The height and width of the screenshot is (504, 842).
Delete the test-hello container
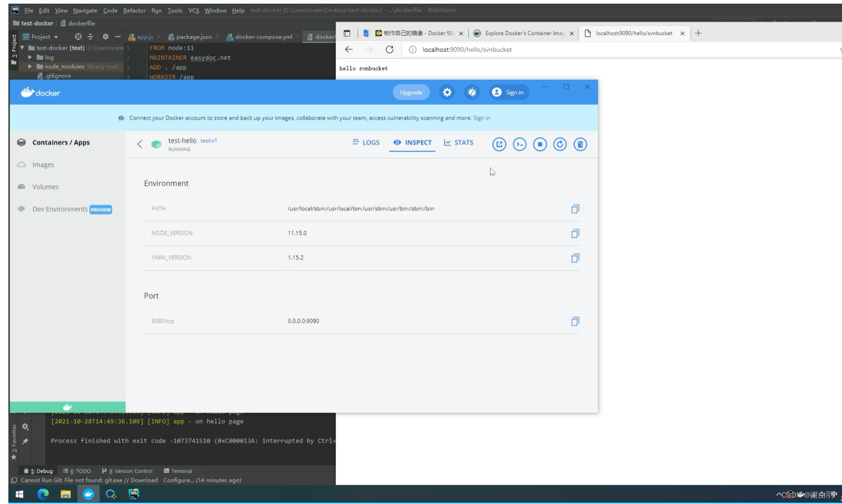pyautogui.click(x=580, y=144)
